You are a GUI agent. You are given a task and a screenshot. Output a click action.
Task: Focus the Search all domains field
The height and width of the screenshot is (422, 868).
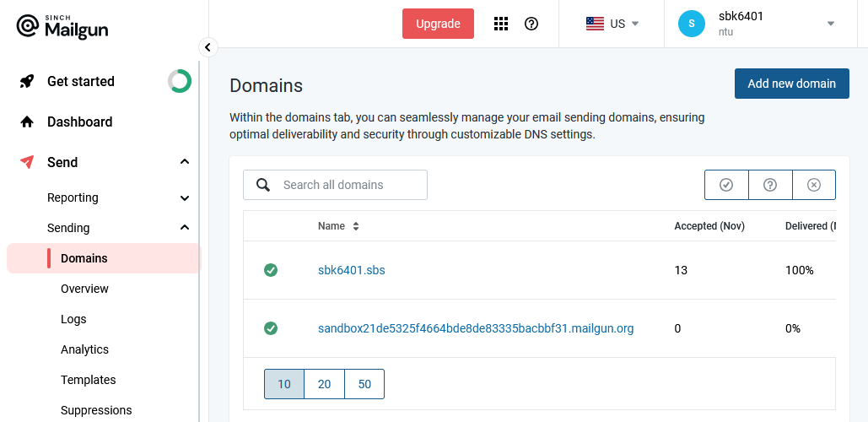tap(335, 185)
